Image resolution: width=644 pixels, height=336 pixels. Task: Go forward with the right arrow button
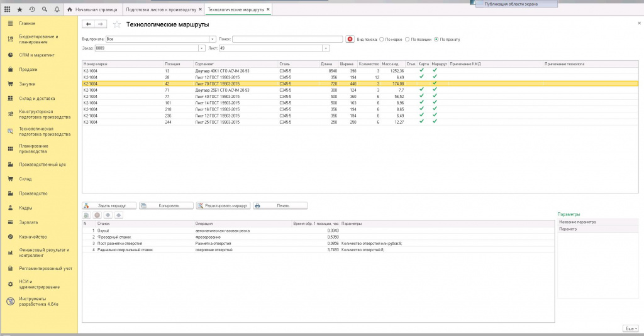pos(101,24)
